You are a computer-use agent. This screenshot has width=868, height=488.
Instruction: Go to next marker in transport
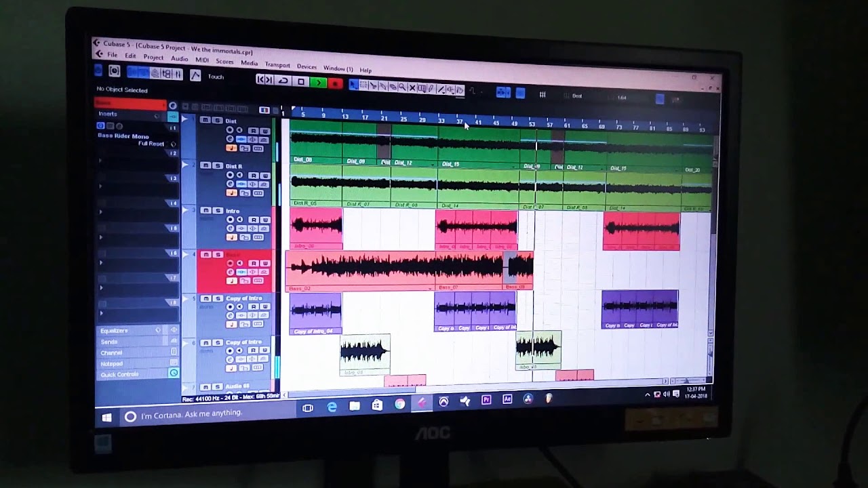[x=269, y=80]
